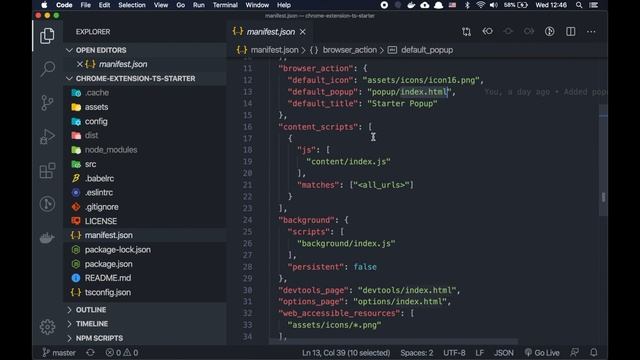Show errors and warnings count in status bar
The height and width of the screenshot is (360, 640).
(x=122, y=352)
